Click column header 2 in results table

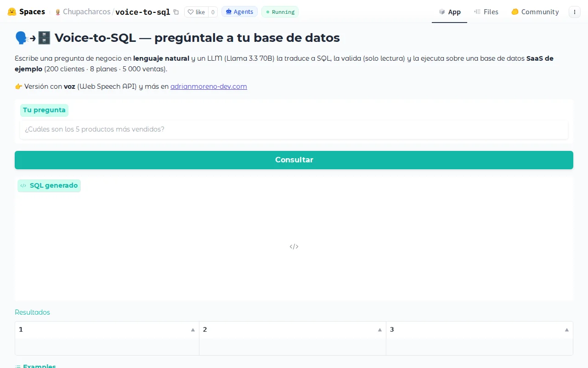[293, 329]
